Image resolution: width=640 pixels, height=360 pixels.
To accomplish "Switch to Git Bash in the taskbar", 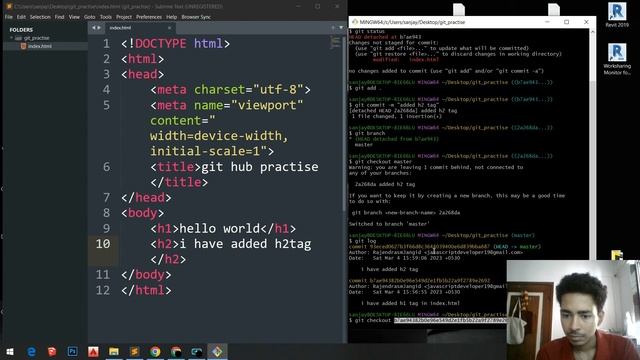I will pyautogui.click(x=217, y=351).
